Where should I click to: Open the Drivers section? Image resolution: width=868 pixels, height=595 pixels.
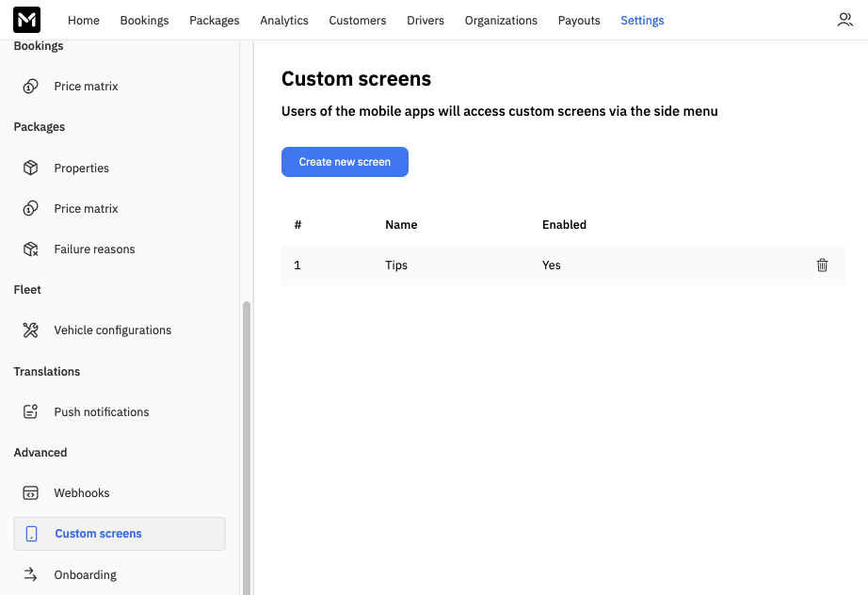pyautogui.click(x=426, y=21)
